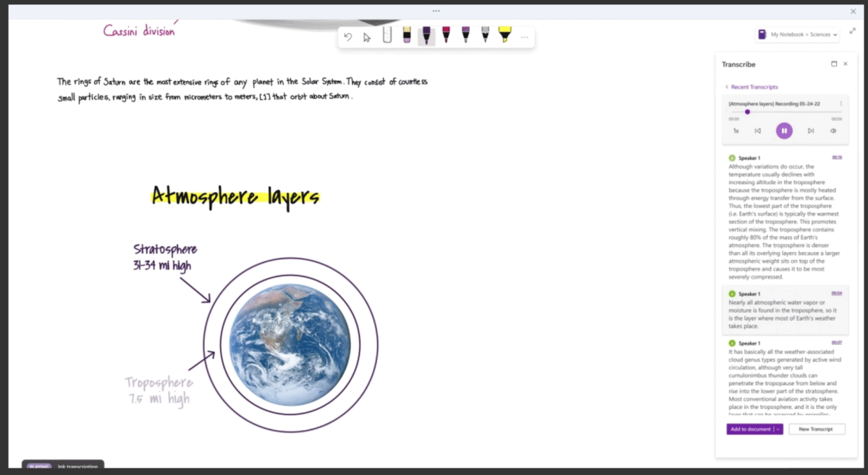Close the Transcribe pane
Screen dimensions: 868x475
point(846,64)
